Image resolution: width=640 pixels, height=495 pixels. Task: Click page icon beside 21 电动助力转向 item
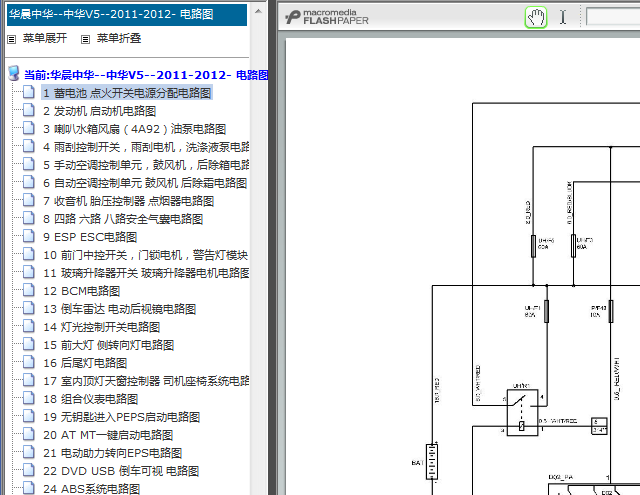(x=29, y=452)
